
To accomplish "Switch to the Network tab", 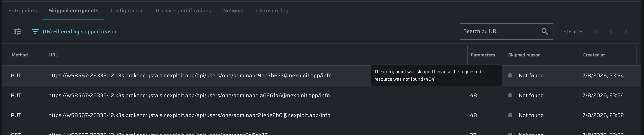I will [x=233, y=11].
